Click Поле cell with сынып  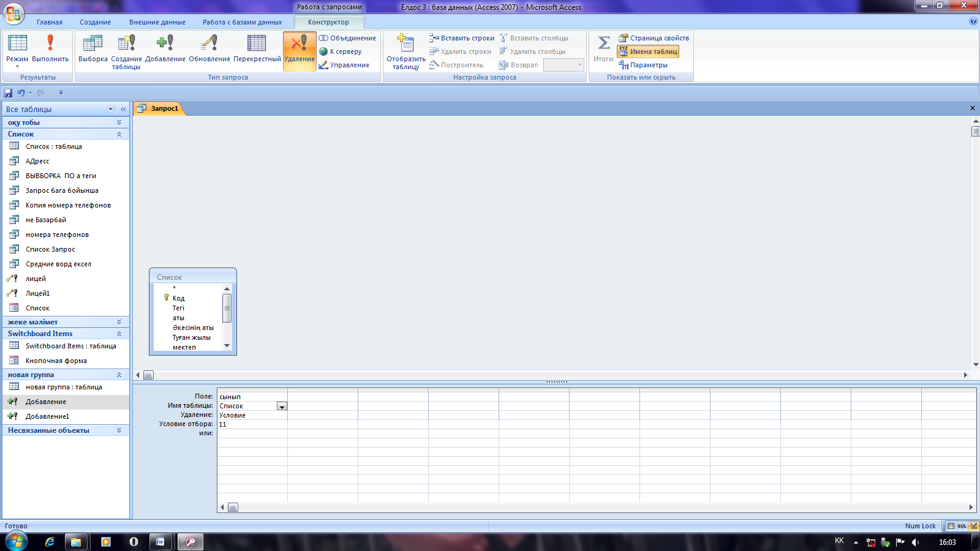coord(252,397)
